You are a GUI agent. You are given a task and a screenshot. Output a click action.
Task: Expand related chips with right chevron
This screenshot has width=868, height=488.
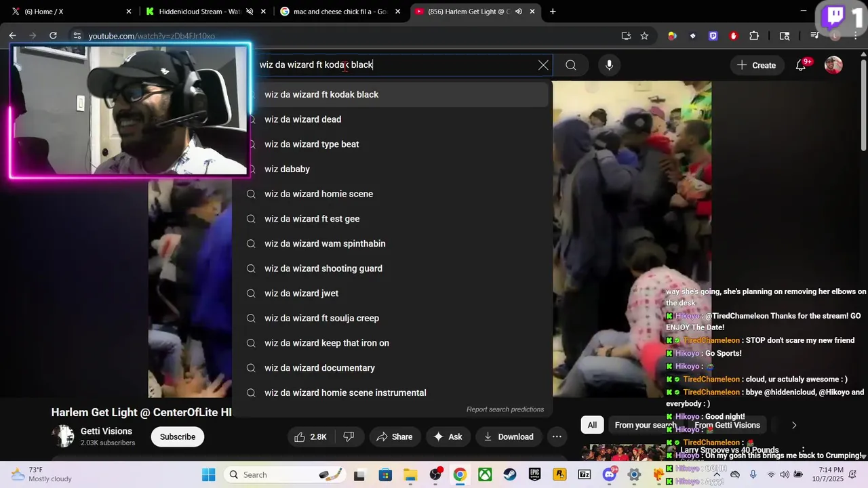click(x=794, y=425)
